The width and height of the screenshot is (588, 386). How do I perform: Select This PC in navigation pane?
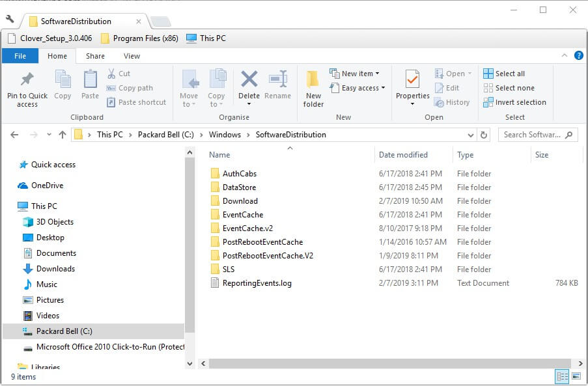coord(38,206)
